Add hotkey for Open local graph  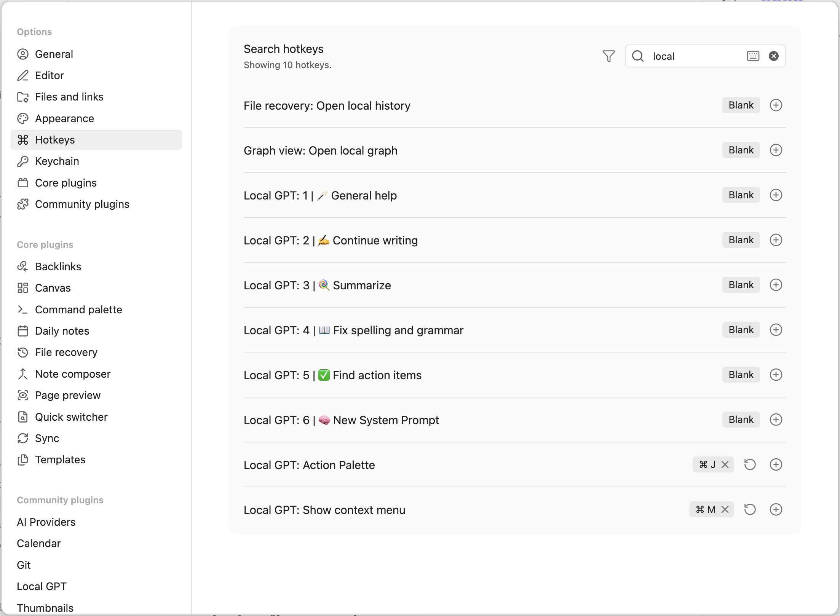click(x=776, y=150)
